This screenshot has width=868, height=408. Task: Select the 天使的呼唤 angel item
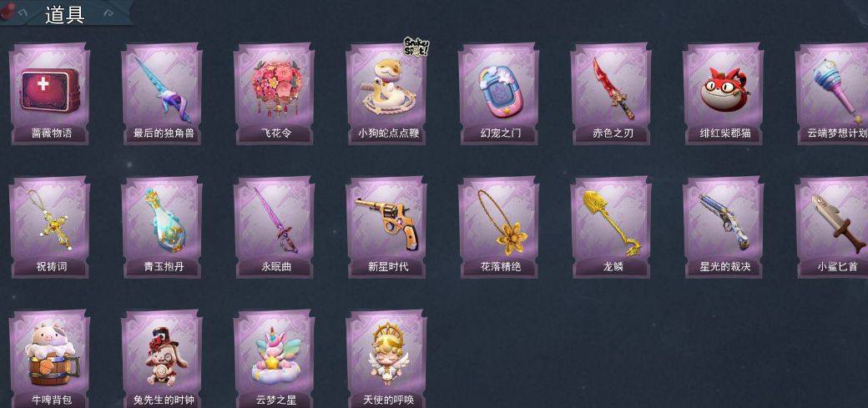click(x=386, y=359)
